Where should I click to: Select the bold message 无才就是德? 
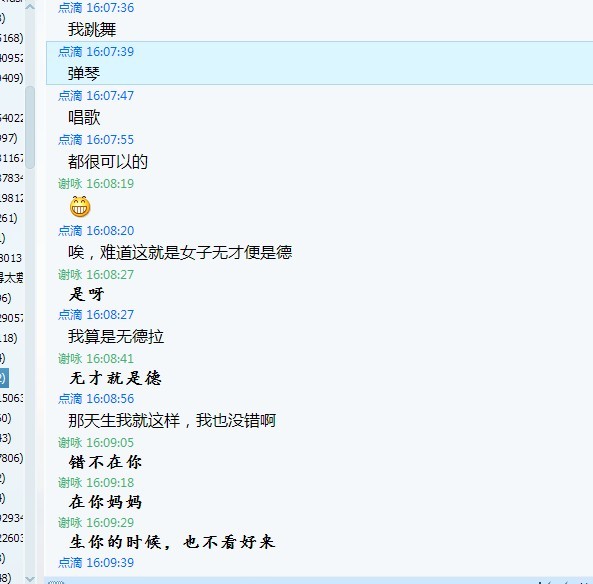click(x=115, y=378)
